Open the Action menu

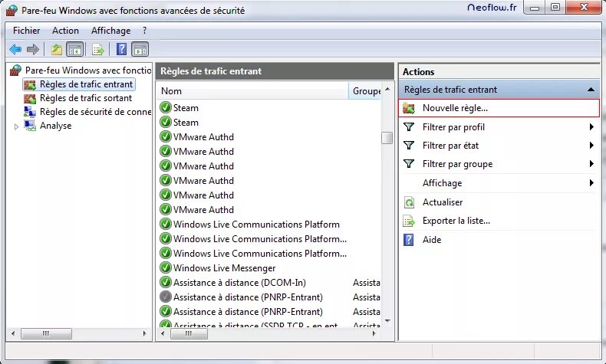(65, 31)
